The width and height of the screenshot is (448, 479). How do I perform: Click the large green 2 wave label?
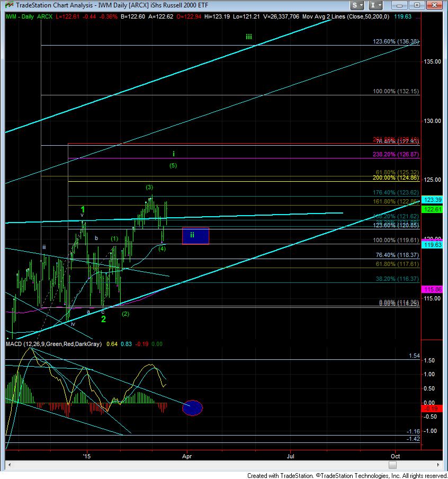(103, 319)
